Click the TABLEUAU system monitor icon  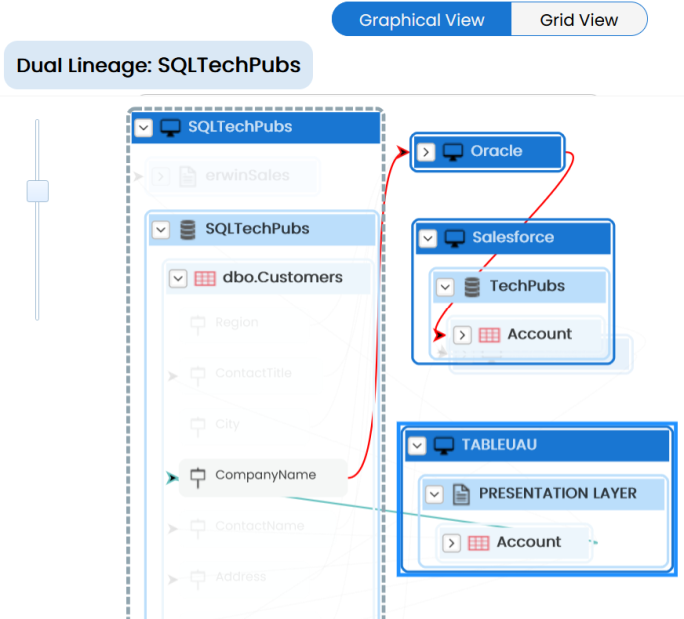pos(444,445)
